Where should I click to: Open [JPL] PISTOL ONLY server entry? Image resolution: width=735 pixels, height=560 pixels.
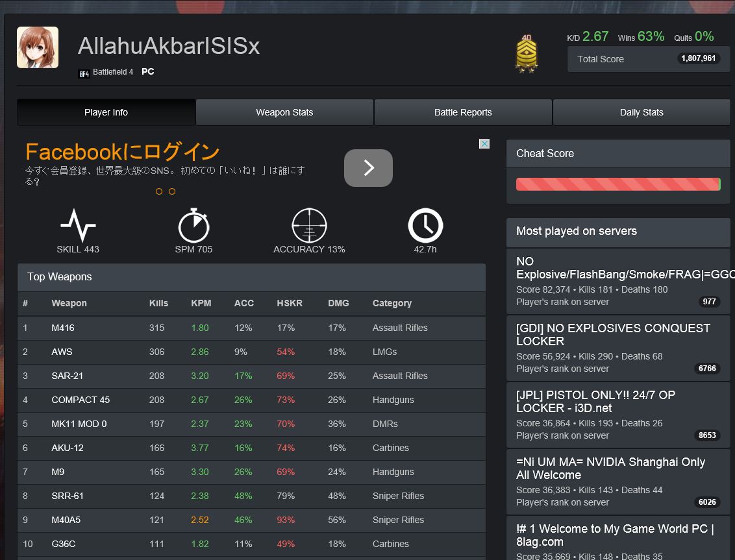pos(618,415)
